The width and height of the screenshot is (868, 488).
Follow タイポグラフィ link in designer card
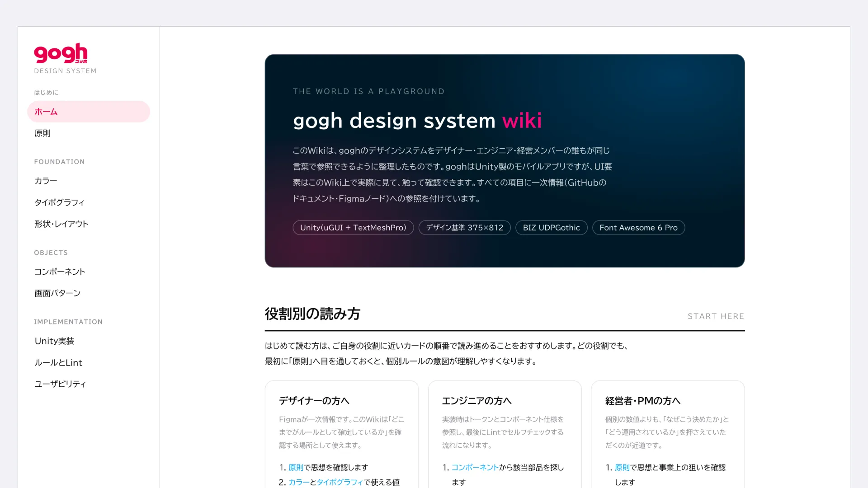click(x=340, y=483)
